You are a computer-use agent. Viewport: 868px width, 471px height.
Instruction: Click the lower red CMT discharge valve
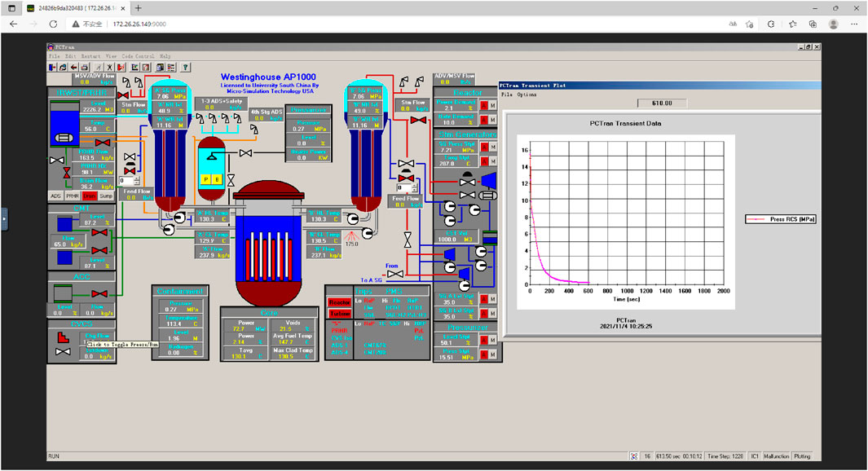99,250
